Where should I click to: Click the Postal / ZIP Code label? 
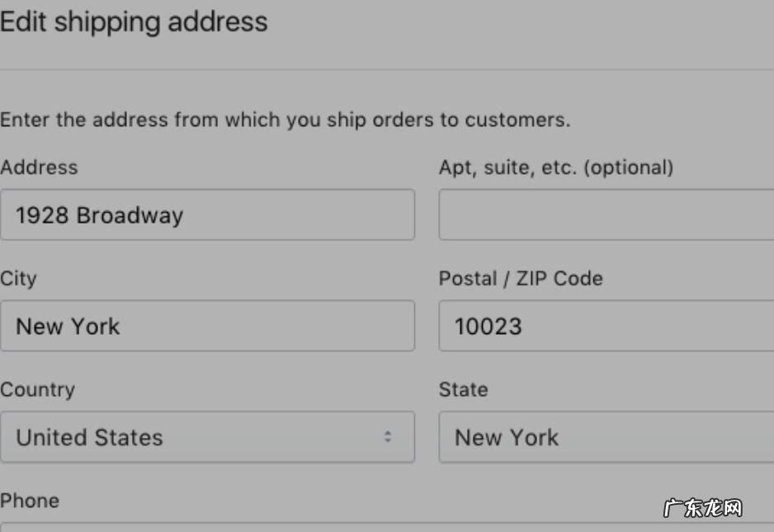click(x=520, y=279)
